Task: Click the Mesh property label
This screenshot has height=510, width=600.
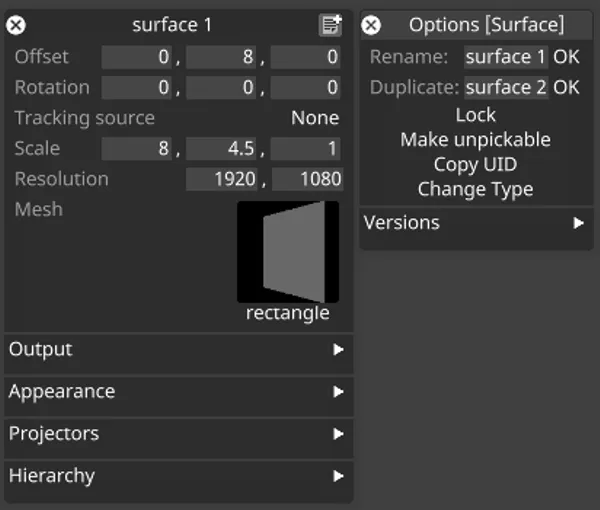Action: coord(39,209)
